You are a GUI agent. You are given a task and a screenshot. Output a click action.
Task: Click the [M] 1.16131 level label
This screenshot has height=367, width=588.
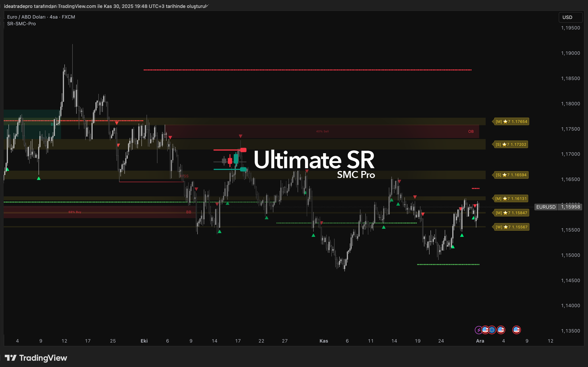click(511, 199)
